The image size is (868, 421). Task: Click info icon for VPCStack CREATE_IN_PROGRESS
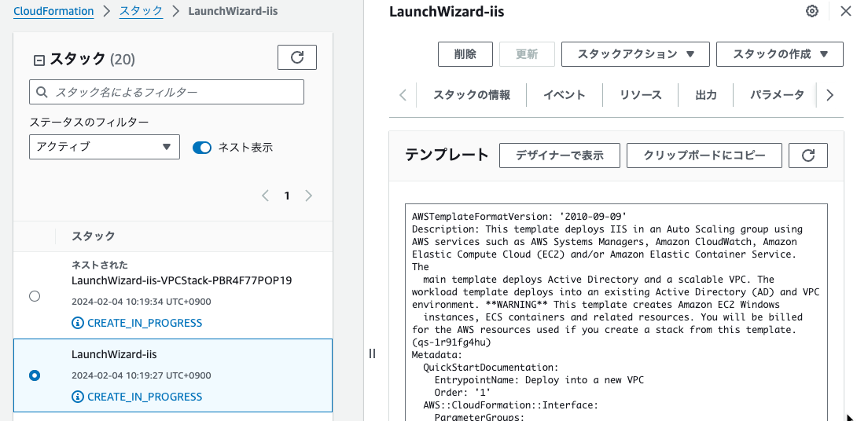[78, 323]
